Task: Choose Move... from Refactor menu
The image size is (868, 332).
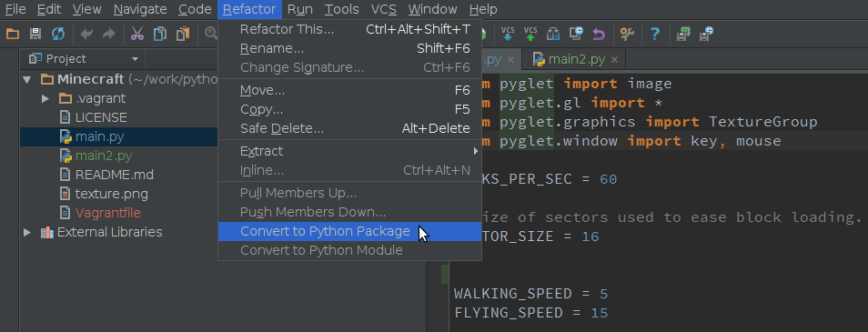Action: tap(350, 90)
